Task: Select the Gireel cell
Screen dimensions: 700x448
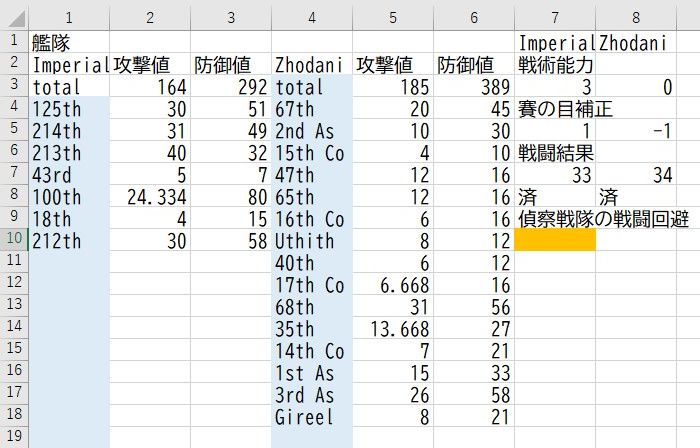Action: [312, 415]
